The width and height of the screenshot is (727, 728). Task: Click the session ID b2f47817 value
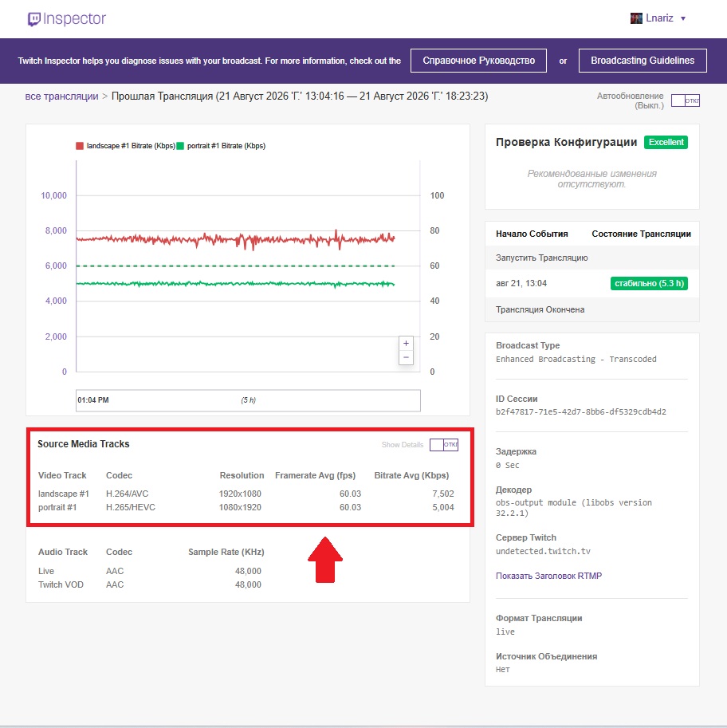click(581, 411)
